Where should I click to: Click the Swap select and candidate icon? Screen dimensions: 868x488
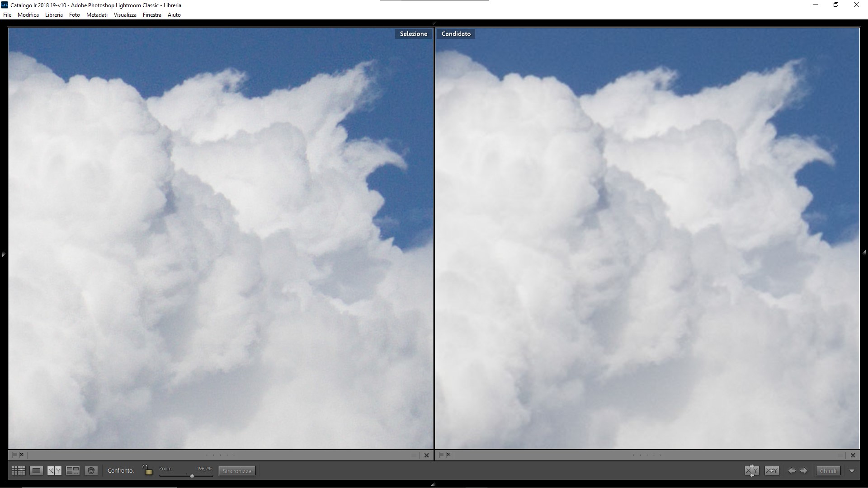pos(752,471)
